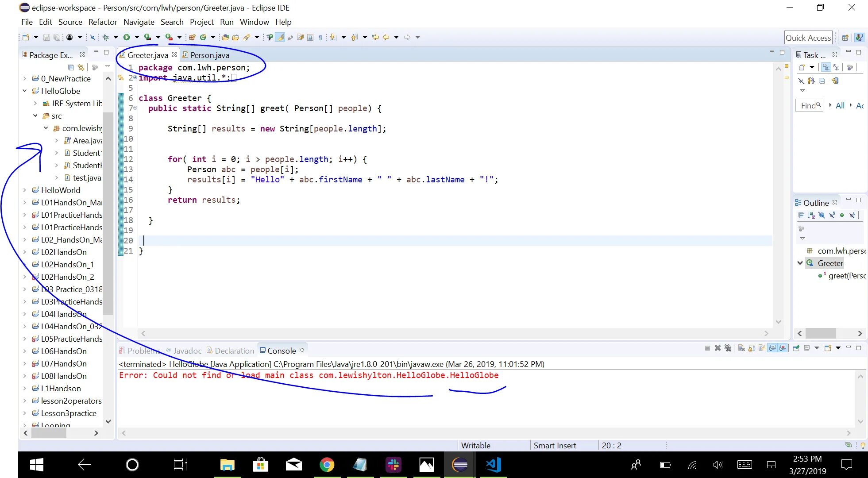Viewport: 868px width, 478px height.
Task: Toggle Scroll Lock in Console toolbar
Action: 752,348
